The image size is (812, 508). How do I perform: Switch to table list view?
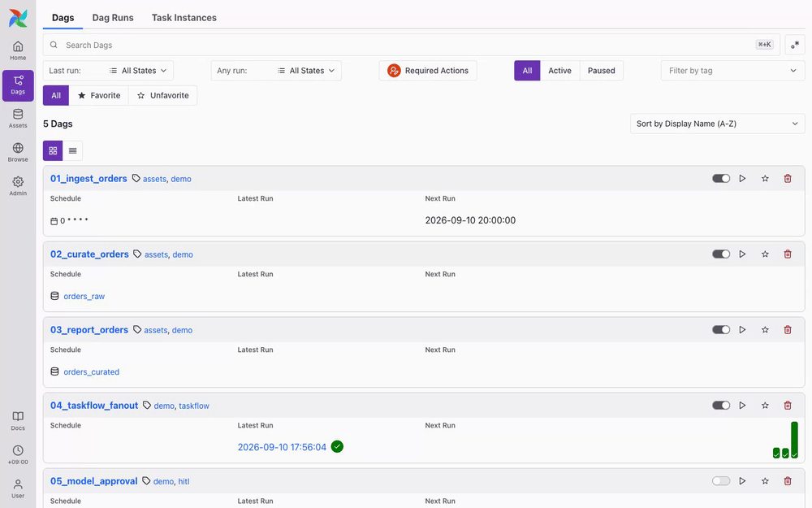click(x=72, y=151)
